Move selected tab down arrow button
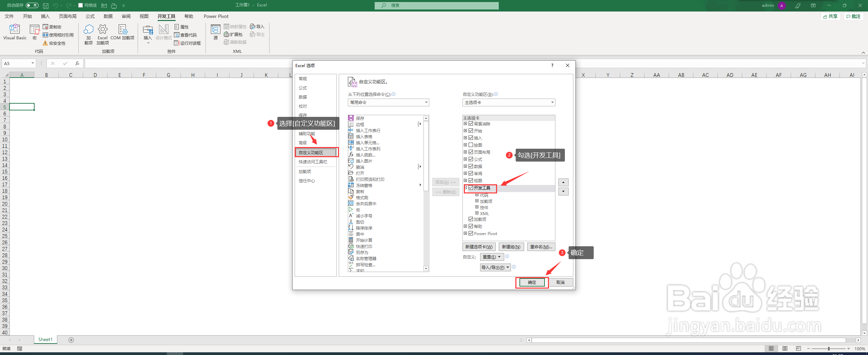The height and width of the screenshot is (355, 868). pos(564,191)
